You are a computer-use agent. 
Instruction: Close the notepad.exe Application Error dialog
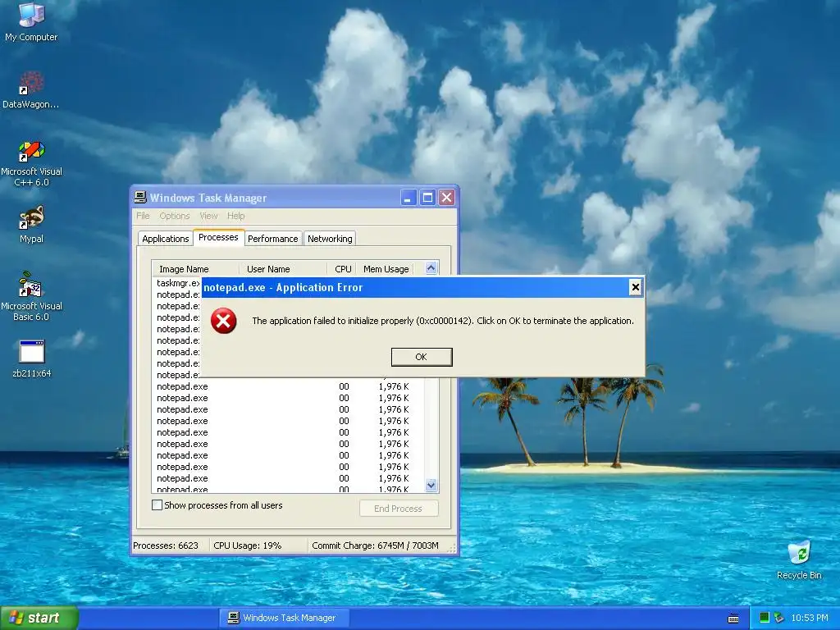click(636, 287)
